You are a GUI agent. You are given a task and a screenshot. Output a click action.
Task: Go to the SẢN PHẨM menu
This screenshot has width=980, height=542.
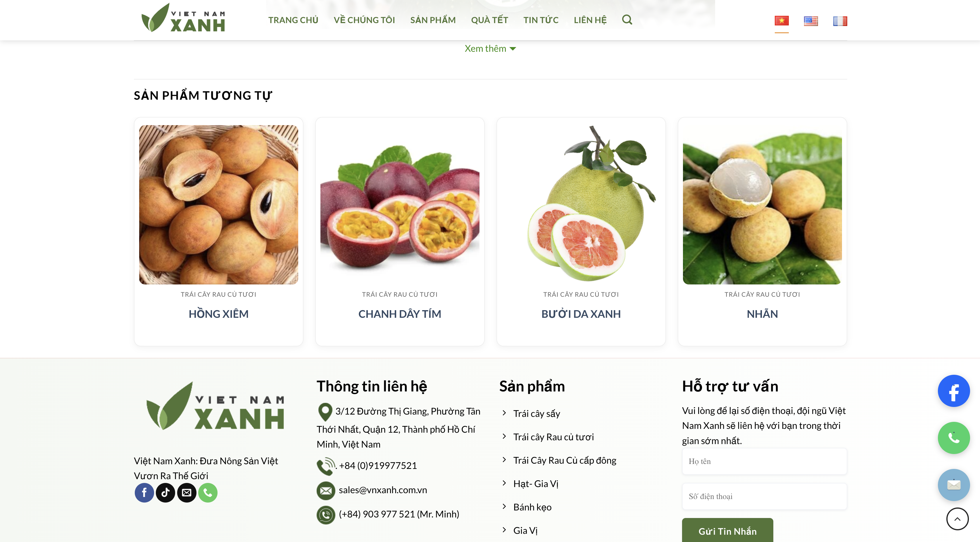point(433,20)
